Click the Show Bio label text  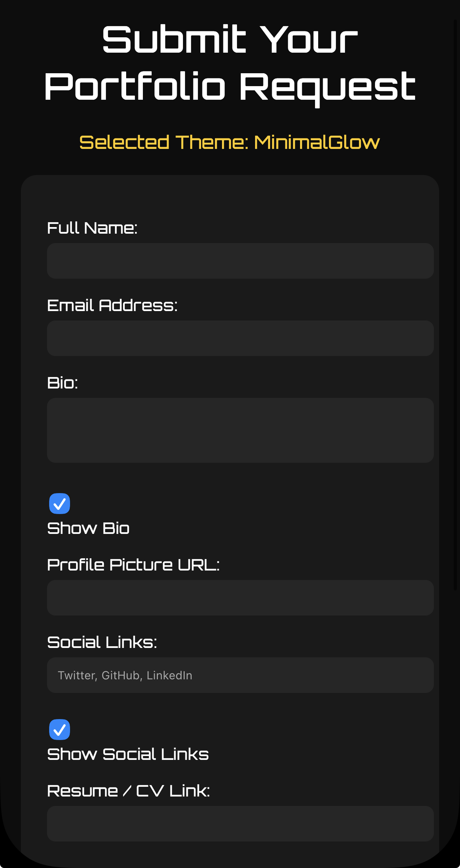coord(88,528)
